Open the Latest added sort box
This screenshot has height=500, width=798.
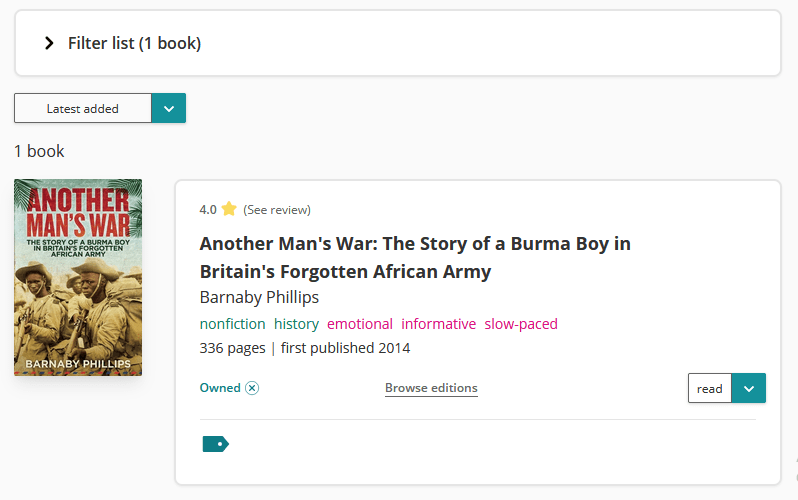[82, 108]
